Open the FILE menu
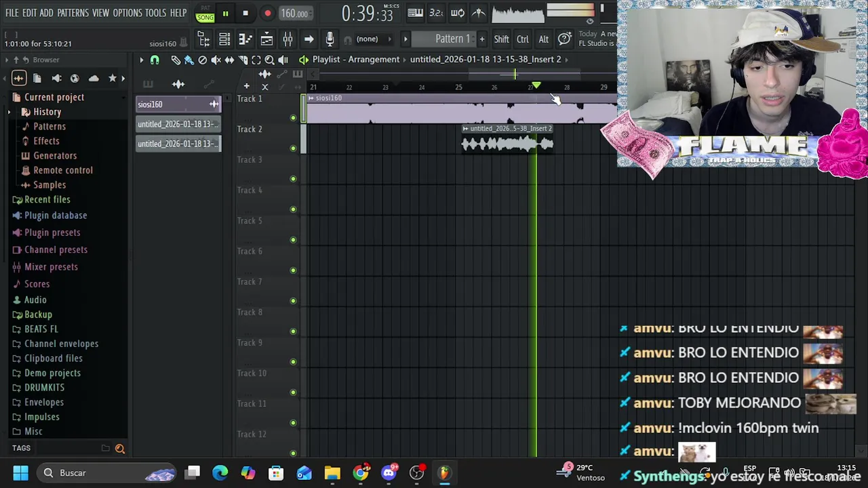The width and height of the screenshot is (868, 488). point(12,13)
